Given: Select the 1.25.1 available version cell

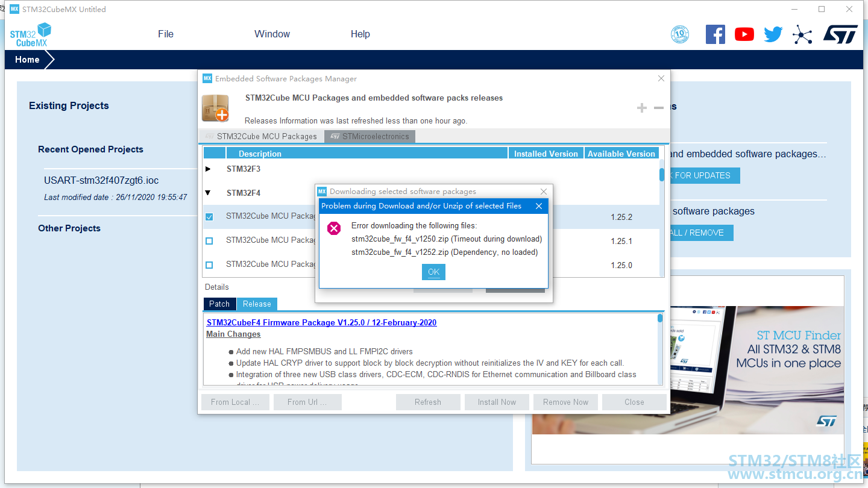Looking at the screenshot, I should coord(621,241).
